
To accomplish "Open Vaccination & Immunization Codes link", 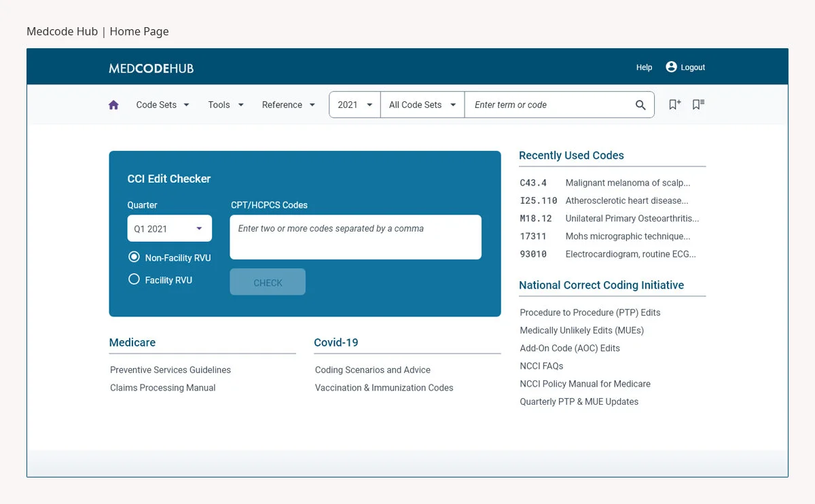I will point(384,387).
